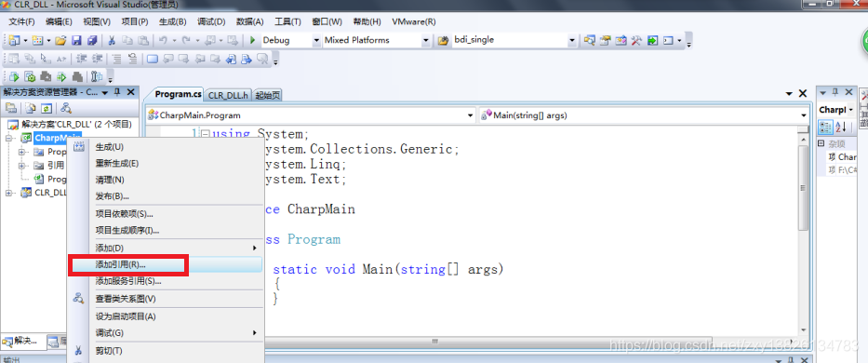Click the Open File folder icon

(x=60, y=40)
